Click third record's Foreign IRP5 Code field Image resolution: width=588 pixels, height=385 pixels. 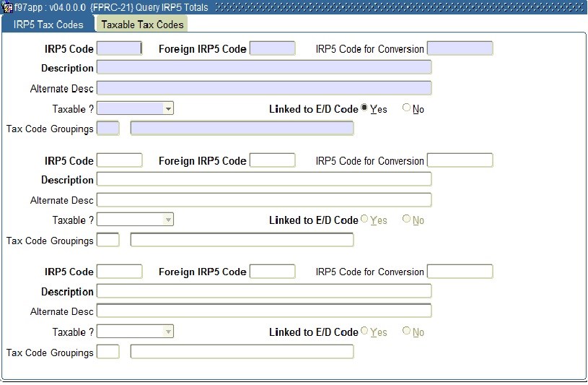pos(272,272)
